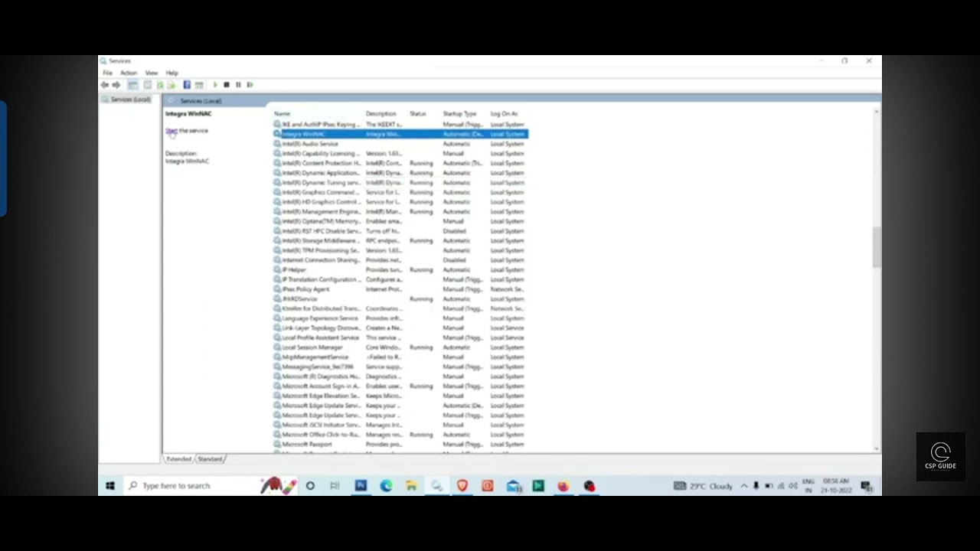Viewport: 980px width, 551px height.
Task: Click the Restart Service toolbar icon
Action: 250,85
